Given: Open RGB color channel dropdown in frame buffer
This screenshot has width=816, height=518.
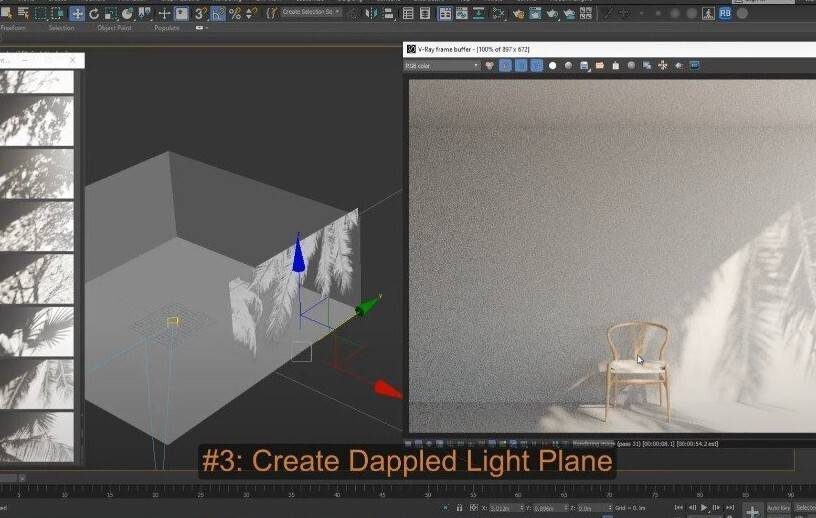Looking at the screenshot, I should click(x=442, y=66).
